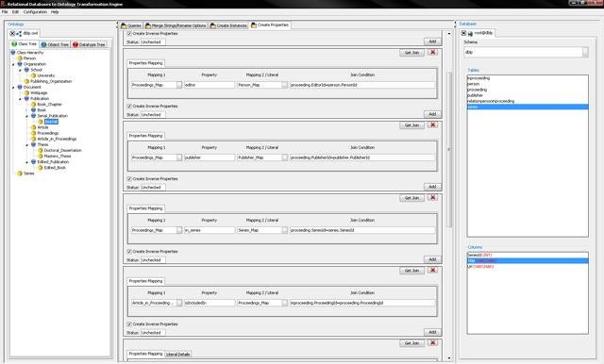Collapse the Publication tree node
This screenshot has height=364, width=604.
click(21, 99)
